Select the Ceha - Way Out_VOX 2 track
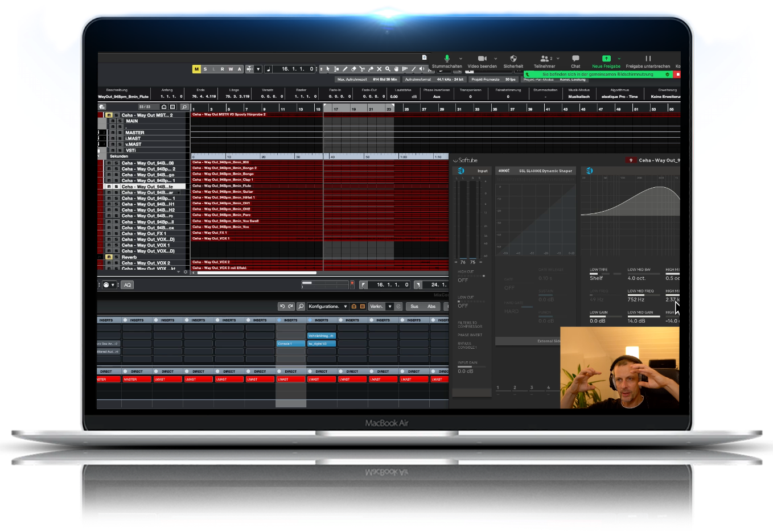The image size is (773, 532). pos(146,263)
